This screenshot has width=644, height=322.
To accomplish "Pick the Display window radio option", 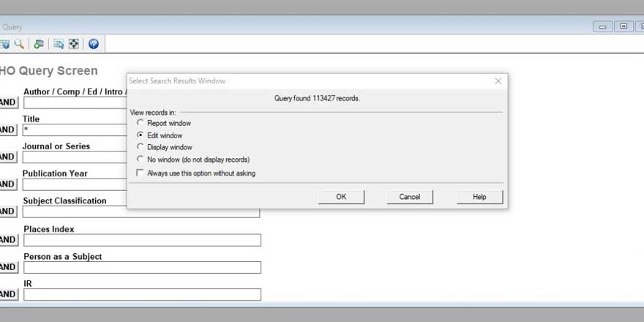I will pyautogui.click(x=141, y=147).
